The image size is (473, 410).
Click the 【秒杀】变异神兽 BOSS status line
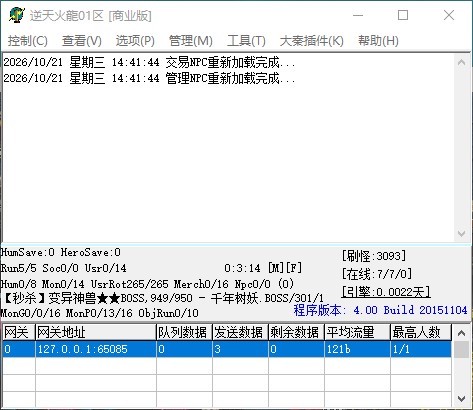tap(162, 298)
